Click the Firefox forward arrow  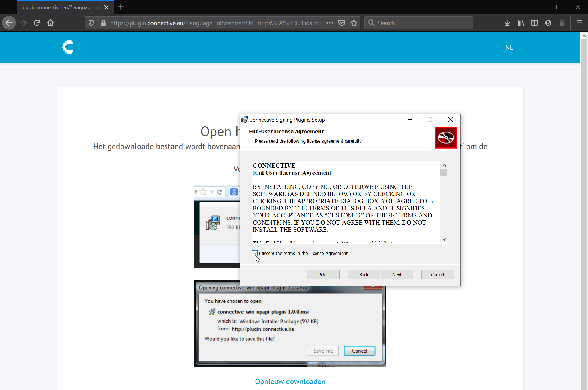(x=23, y=23)
